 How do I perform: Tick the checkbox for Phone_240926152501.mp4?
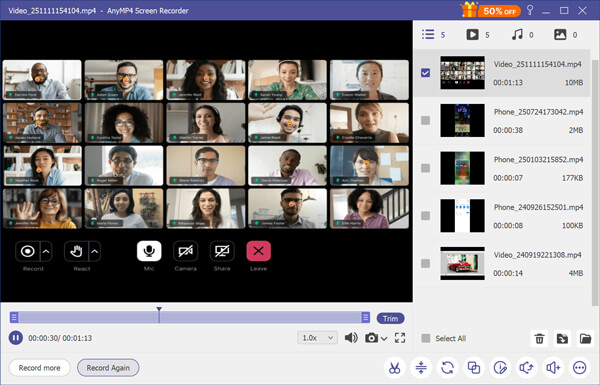point(425,216)
